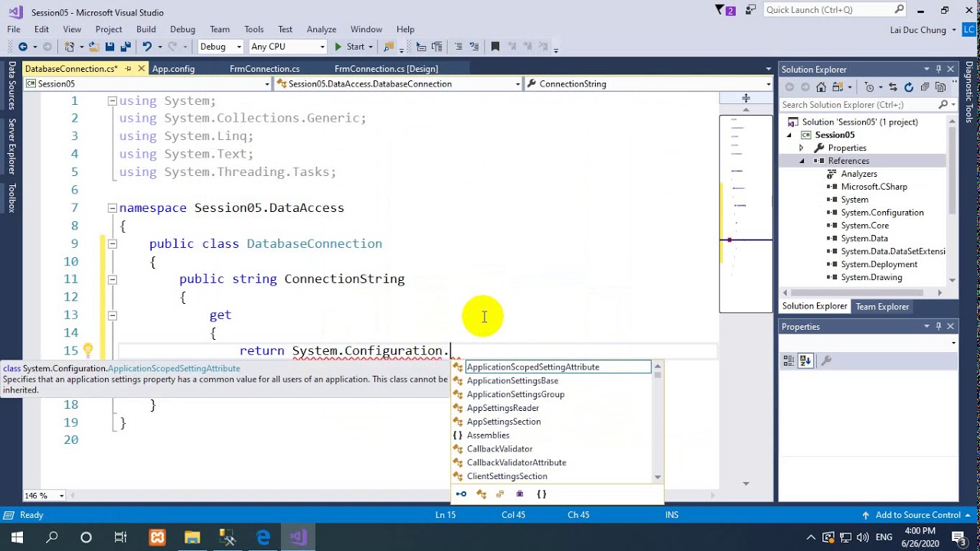Toggle Show All Files in Solution Explorer
The width and height of the screenshot is (980, 551).
click(x=940, y=87)
